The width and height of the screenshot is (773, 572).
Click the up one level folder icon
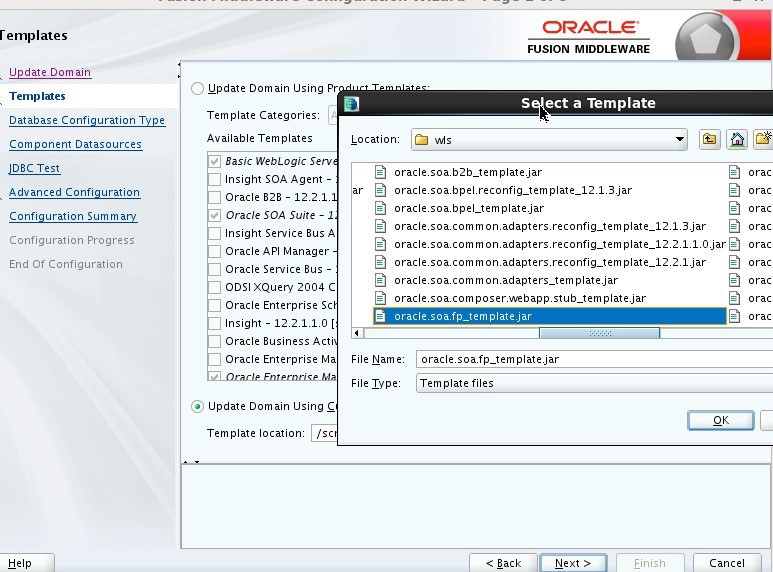coord(709,140)
